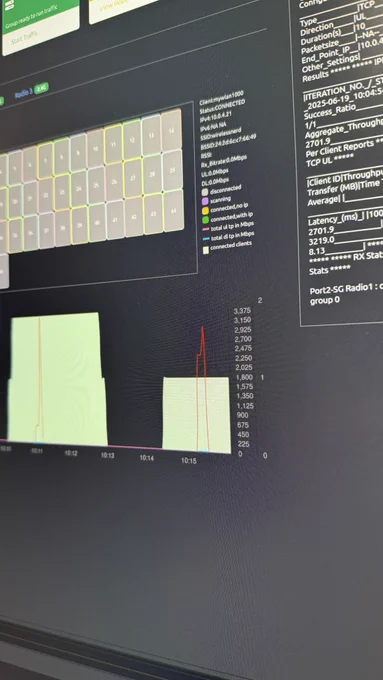Click the large green clients bar at 10:11

(x=56, y=379)
